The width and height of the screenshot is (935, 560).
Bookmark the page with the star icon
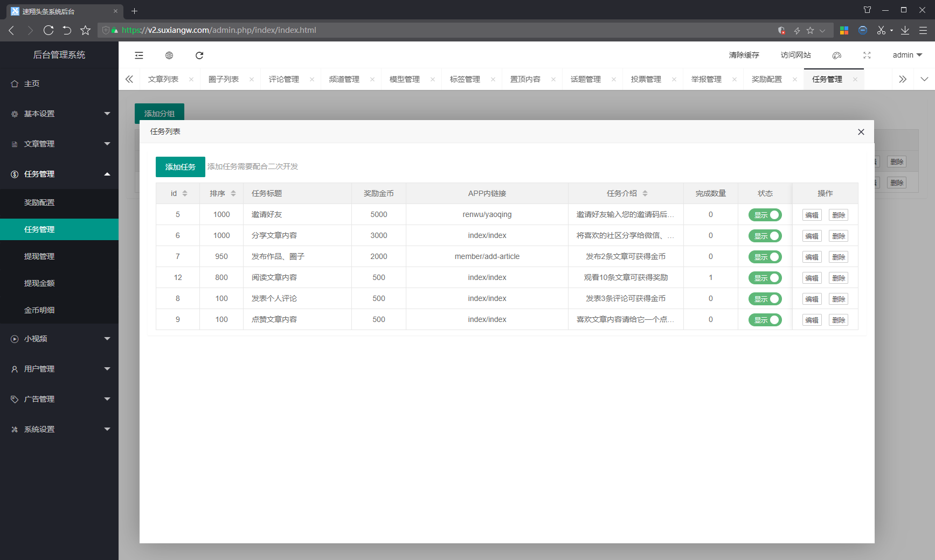[85, 30]
